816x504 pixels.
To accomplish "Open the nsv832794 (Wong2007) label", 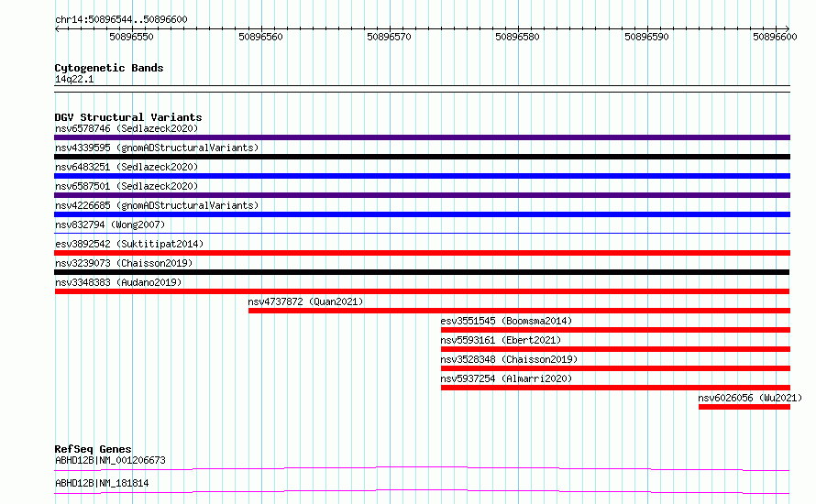I will (x=110, y=225).
